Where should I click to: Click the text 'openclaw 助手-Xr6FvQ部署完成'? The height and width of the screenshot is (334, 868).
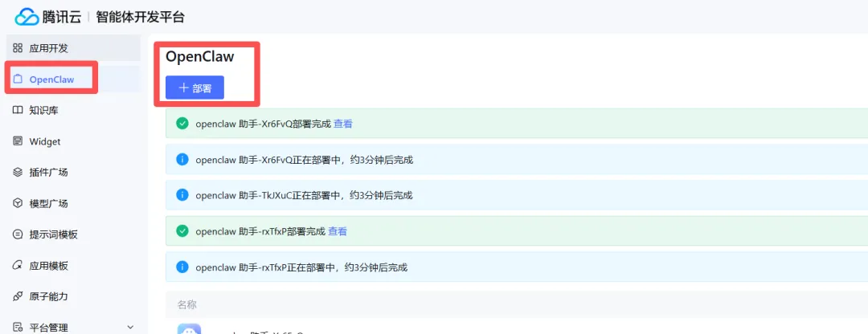point(263,124)
